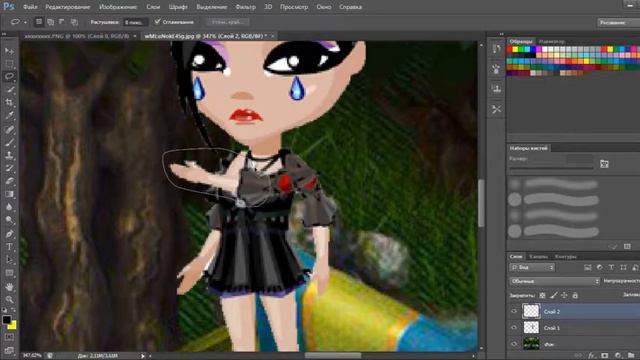Select the Magic Wand tool
The image size is (640, 360).
9,89
